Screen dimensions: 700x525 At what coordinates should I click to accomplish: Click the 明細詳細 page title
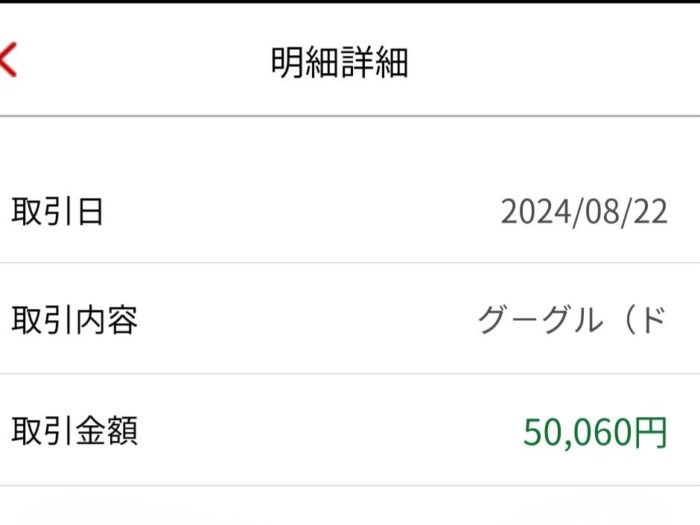point(339,62)
